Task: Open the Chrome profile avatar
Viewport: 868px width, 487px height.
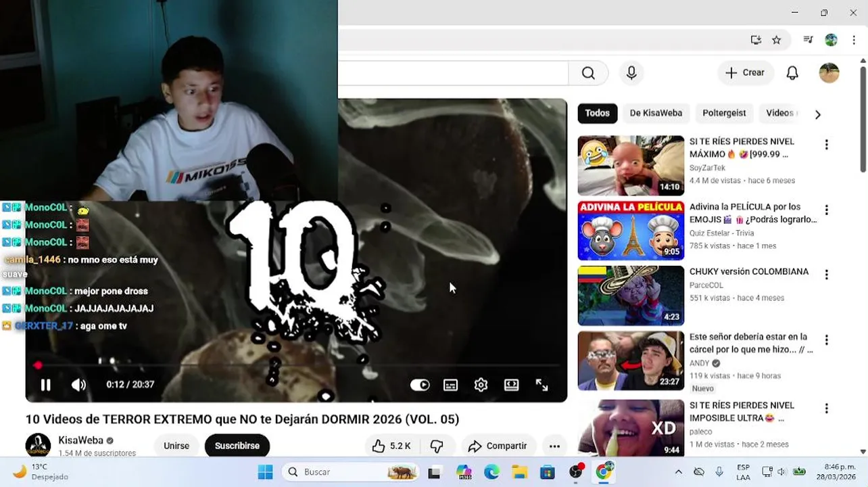Action: coord(831,40)
